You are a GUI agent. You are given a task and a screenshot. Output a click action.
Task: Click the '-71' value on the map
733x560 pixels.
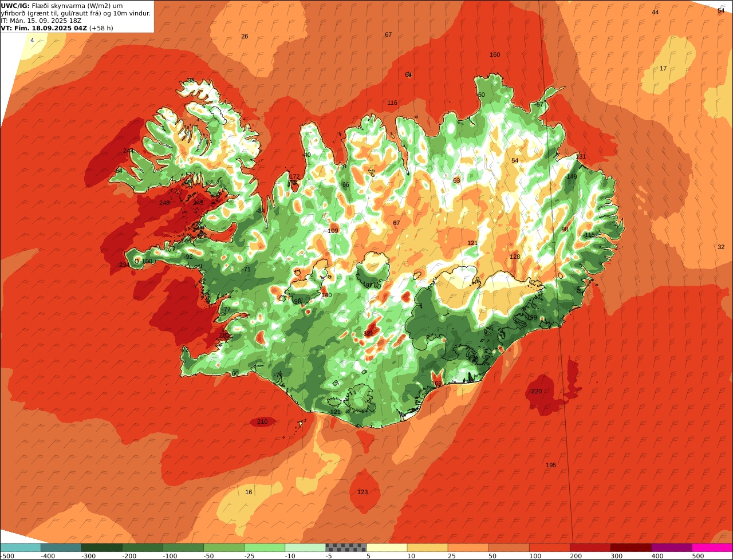(246, 270)
